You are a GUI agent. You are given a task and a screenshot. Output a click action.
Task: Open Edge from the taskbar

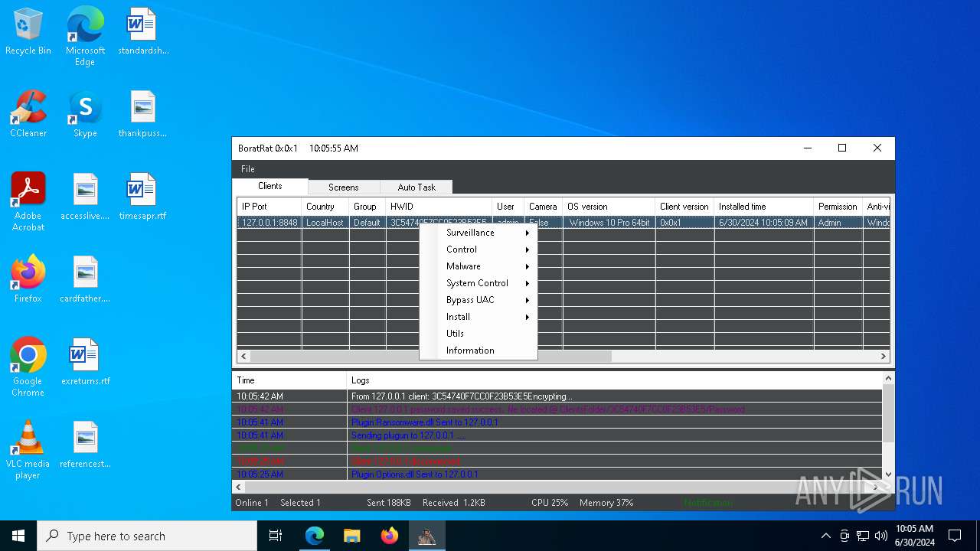[315, 536]
